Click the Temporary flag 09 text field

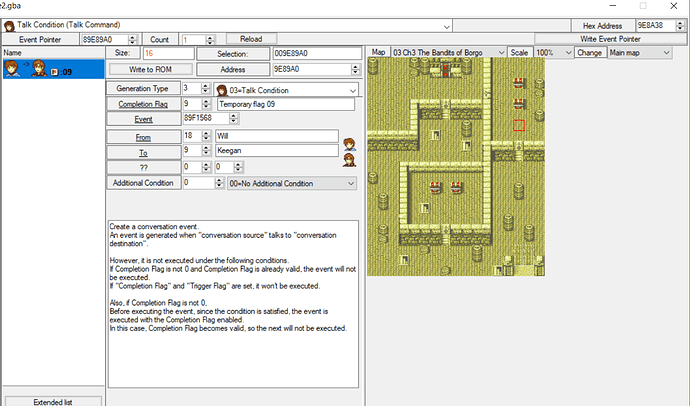pos(286,104)
